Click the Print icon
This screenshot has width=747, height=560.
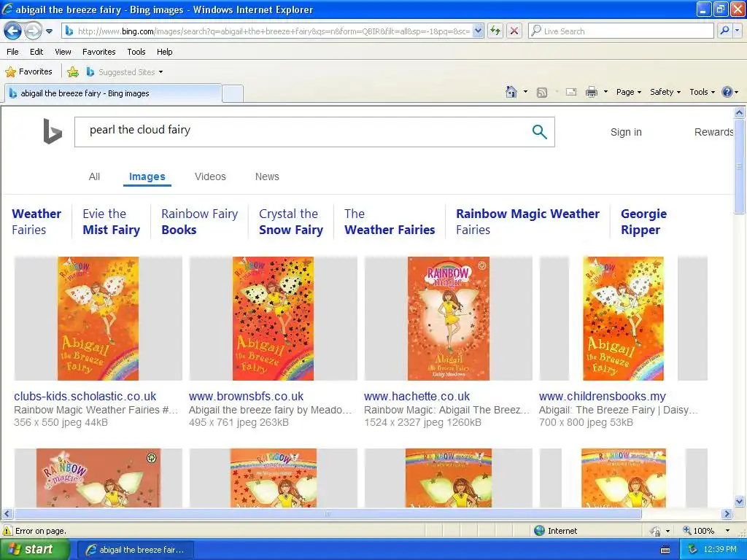click(x=591, y=92)
